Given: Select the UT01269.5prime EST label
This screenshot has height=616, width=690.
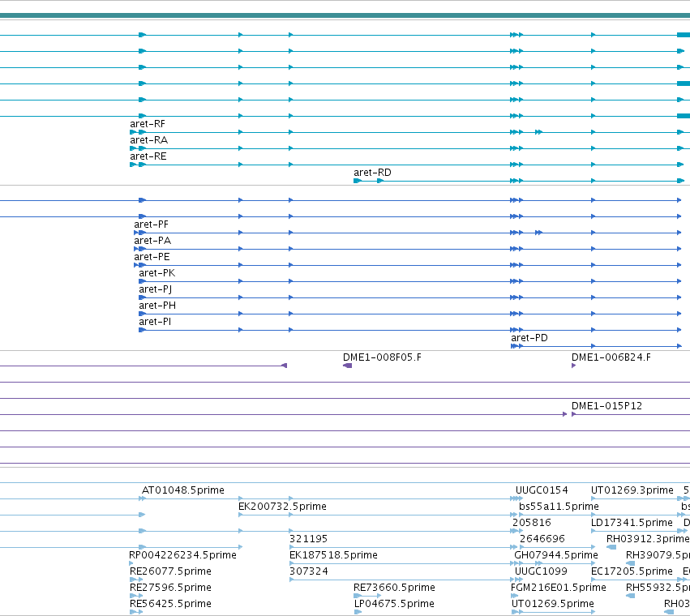Looking at the screenshot, I should pos(553,604).
